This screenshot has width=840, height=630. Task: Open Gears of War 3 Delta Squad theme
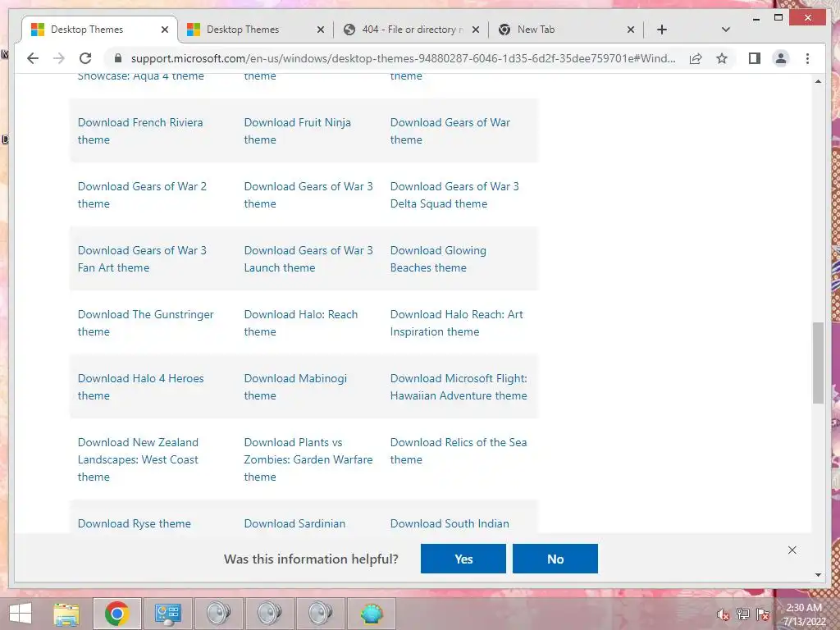pyautogui.click(x=454, y=195)
